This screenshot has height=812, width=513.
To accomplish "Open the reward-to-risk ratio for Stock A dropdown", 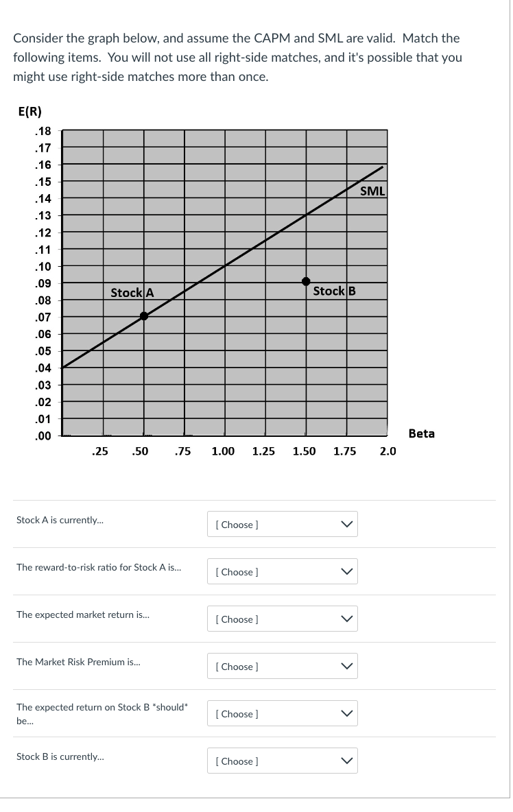I will click(x=282, y=571).
